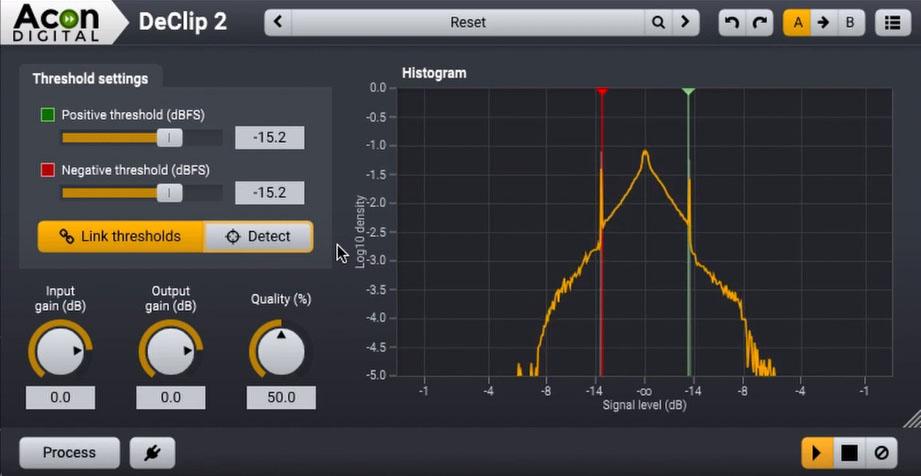921x476 pixels.
Task: Switch to the B settings slot
Action: pos(850,22)
